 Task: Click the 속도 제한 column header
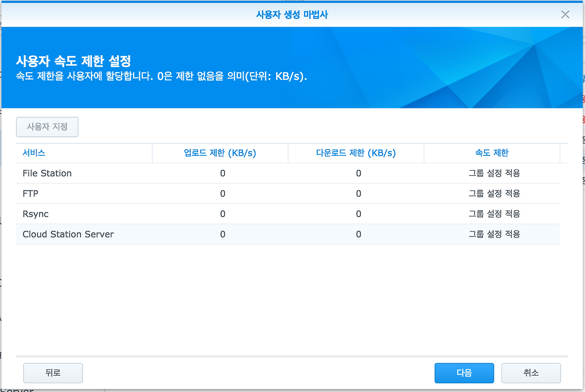[492, 153]
